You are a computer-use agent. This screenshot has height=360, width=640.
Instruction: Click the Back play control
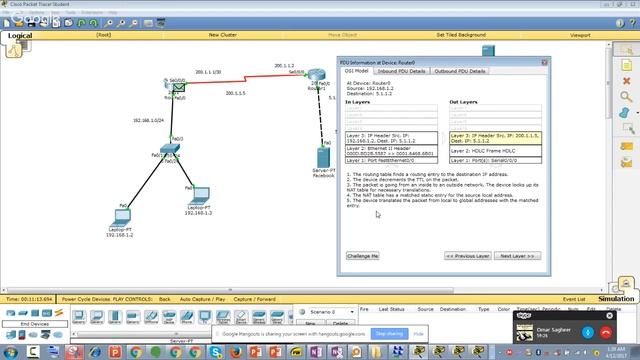point(164,299)
